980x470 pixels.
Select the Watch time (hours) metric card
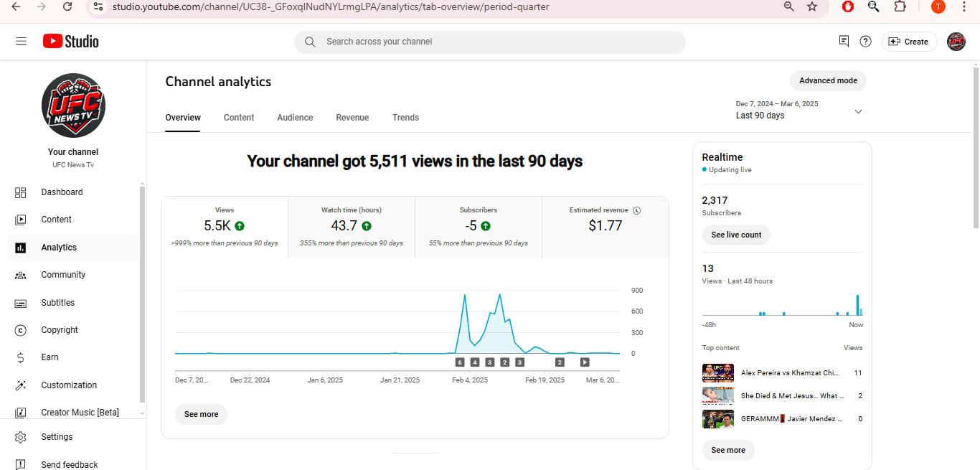pyautogui.click(x=352, y=227)
